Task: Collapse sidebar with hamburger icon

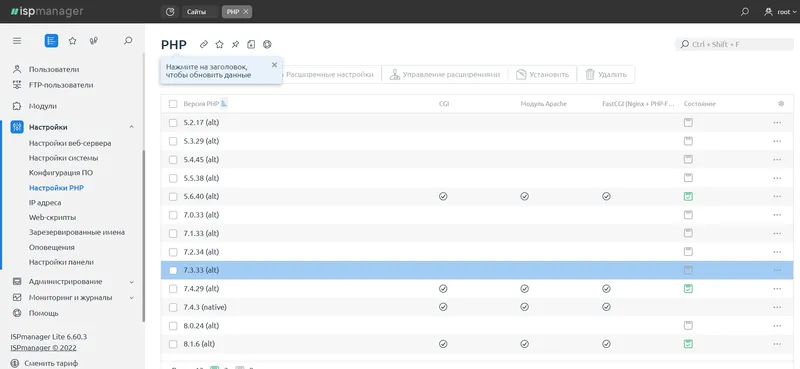Action: pyautogui.click(x=17, y=41)
